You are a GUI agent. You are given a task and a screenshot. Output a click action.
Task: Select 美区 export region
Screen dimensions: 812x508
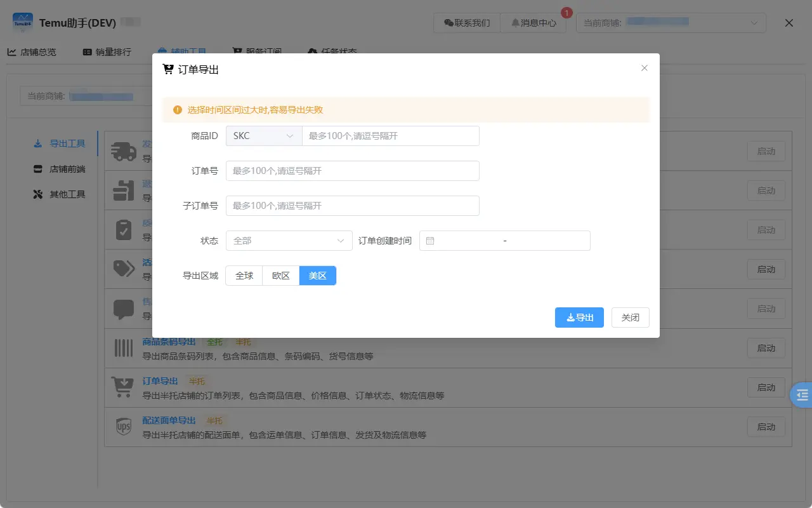pyautogui.click(x=318, y=276)
